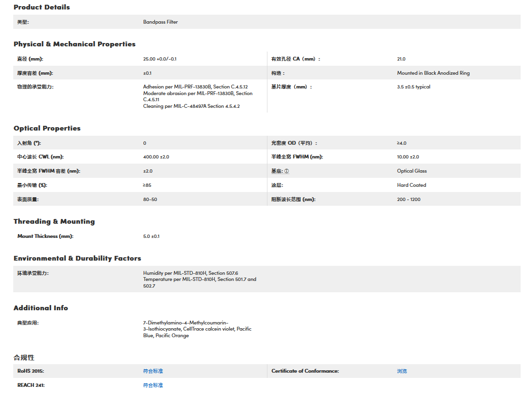Click the Threading & Mounting heading
Viewport: 532px width, 402px height.
click(x=54, y=221)
